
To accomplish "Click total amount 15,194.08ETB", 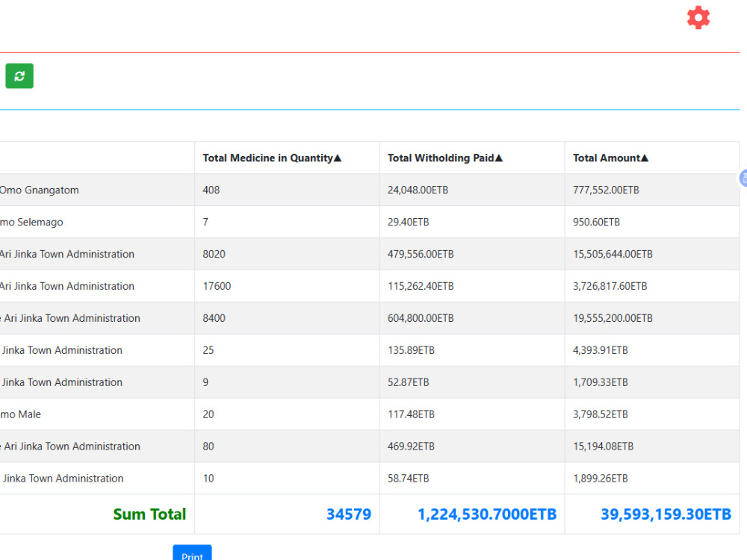I will 603,447.
